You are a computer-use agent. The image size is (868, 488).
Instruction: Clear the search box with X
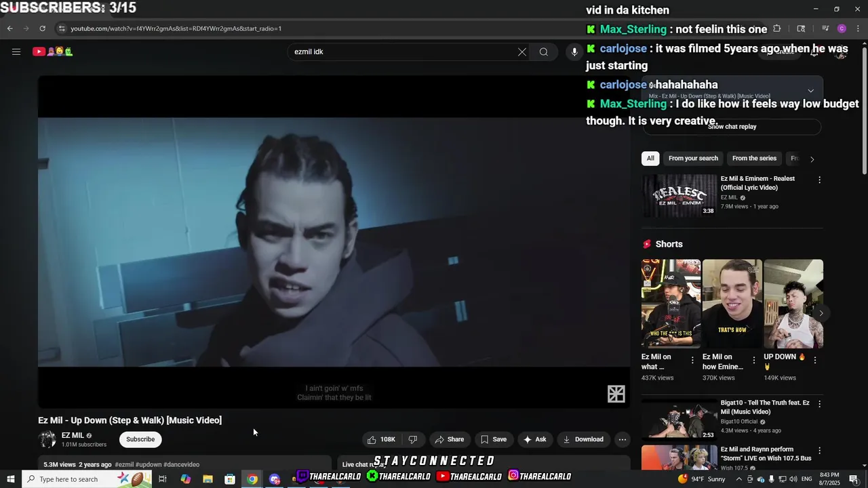(522, 52)
